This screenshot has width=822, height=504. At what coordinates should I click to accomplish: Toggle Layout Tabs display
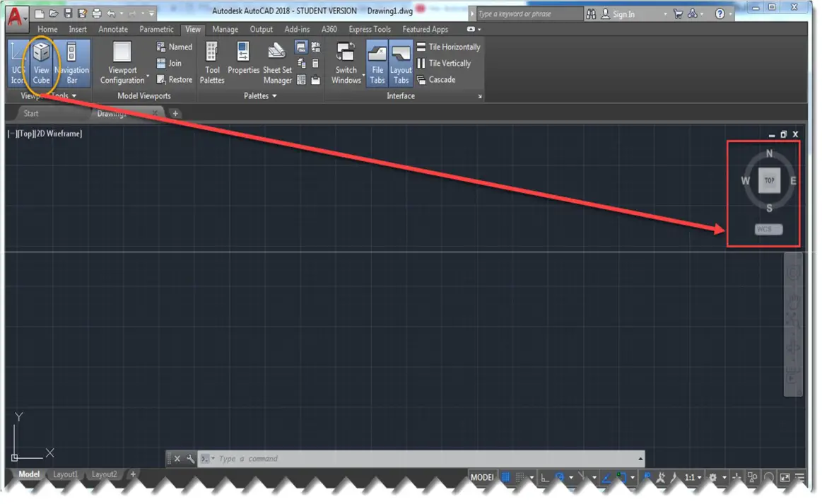[x=401, y=63]
